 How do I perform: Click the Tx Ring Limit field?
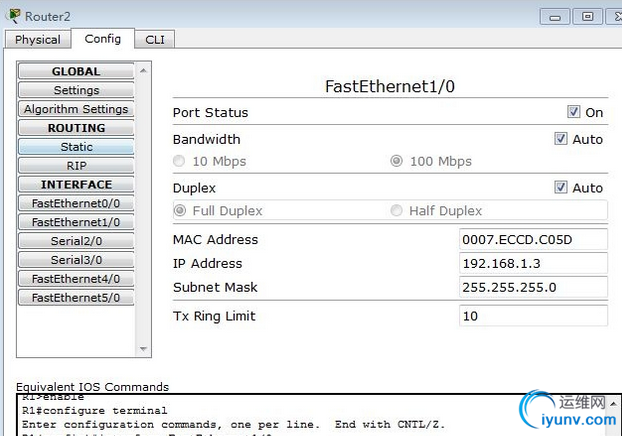tap(532, 316)
